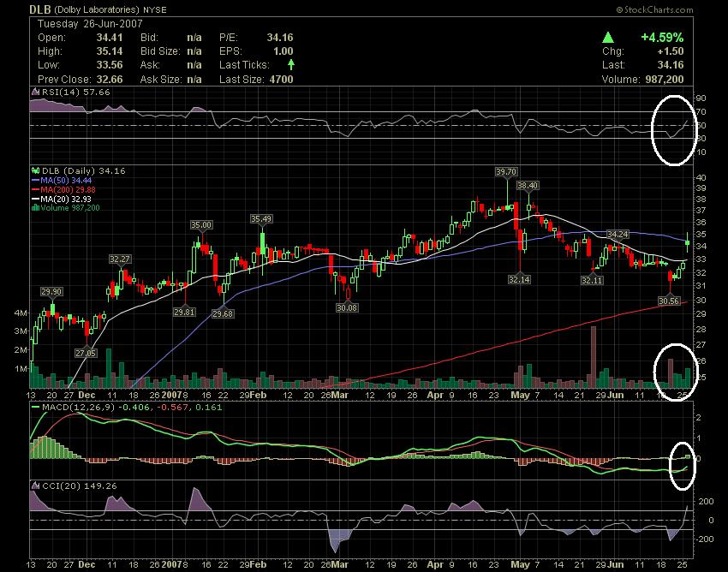The width and height of the screenshot is (728, 572).
Task: Click the High value 35.14
Action: (x=110, y=51)
